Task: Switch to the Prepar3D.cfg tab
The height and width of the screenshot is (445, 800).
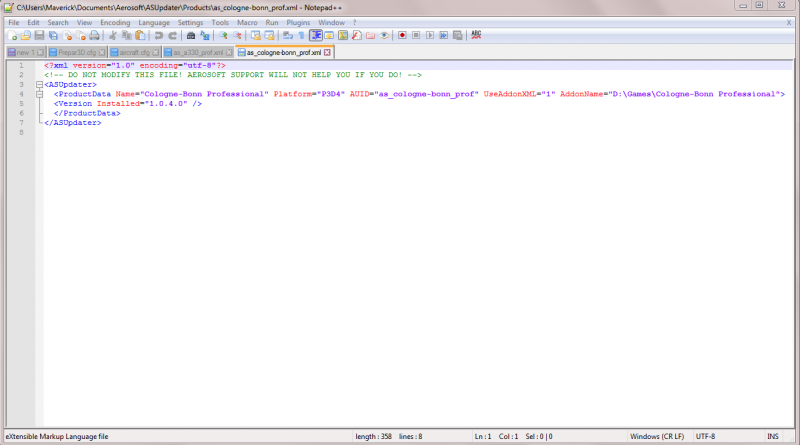Action: (77, 52)
